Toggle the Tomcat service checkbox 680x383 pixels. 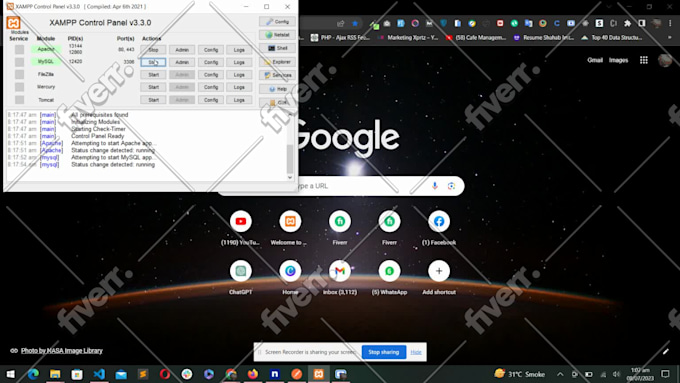click(x=19, y=100)
